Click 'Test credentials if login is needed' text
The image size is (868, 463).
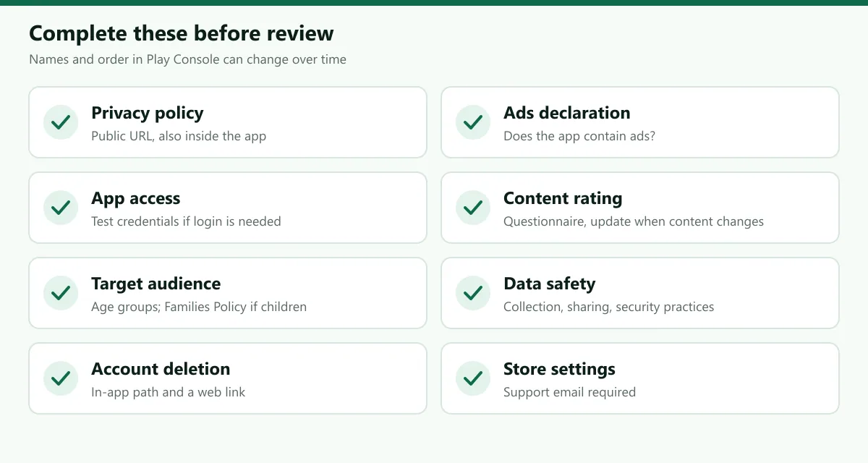(186, 221)
